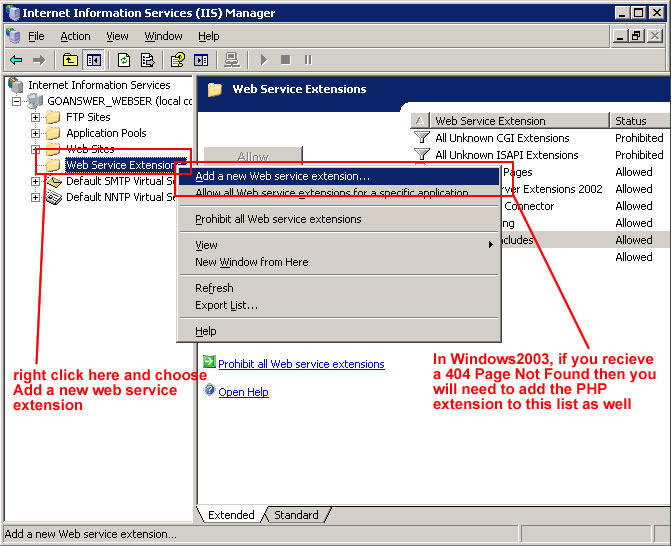Click filter icon of All Unknown ISAPI Extensions
The image size is (671, 546).
422,154
